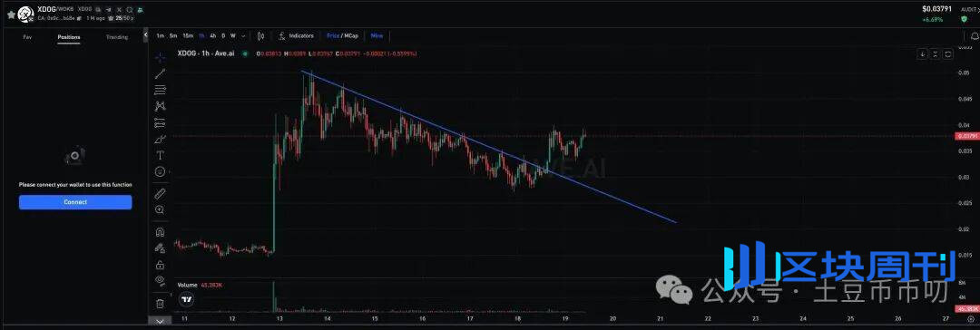
Task: Switch to the Trending tab
Action: click(x=117, y=37)
